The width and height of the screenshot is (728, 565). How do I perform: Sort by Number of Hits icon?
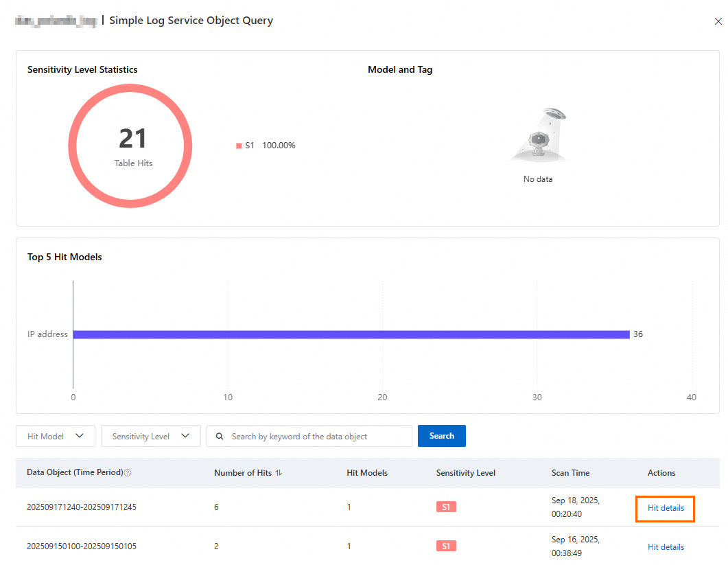pos(278,473)
